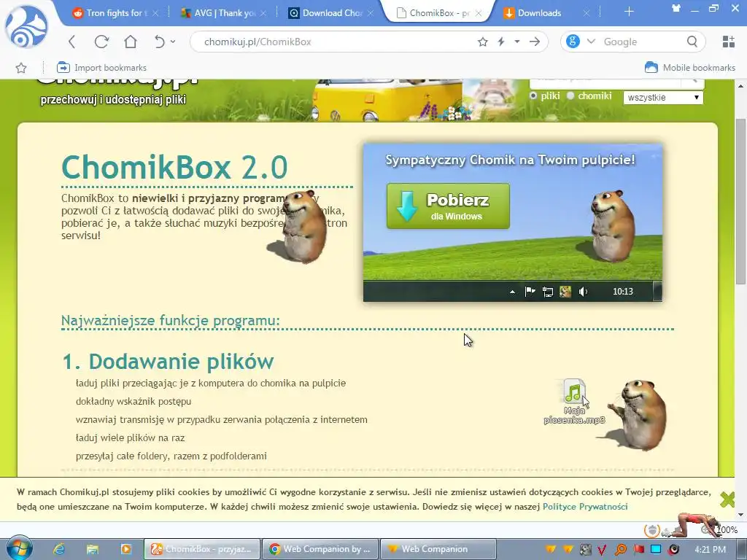This screenshot has height=560, width=747.
Task: Bookmark this page with the star icon
Action: tap(483, 42)
